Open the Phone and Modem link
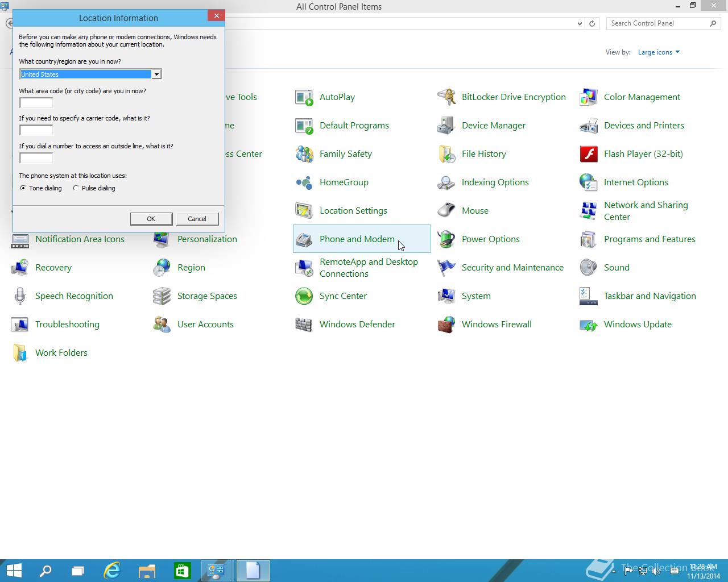Image resolution: width=728 pixels, height=582 pixels. 357,239
